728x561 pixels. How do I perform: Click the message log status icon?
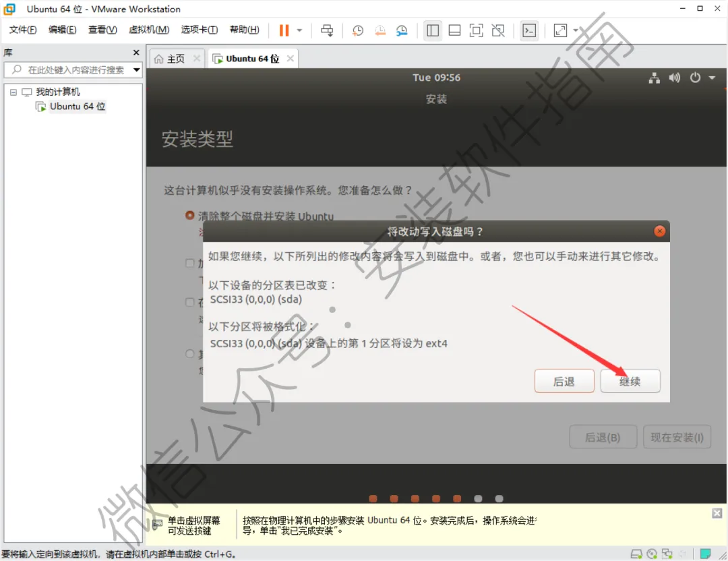point(705,554)
